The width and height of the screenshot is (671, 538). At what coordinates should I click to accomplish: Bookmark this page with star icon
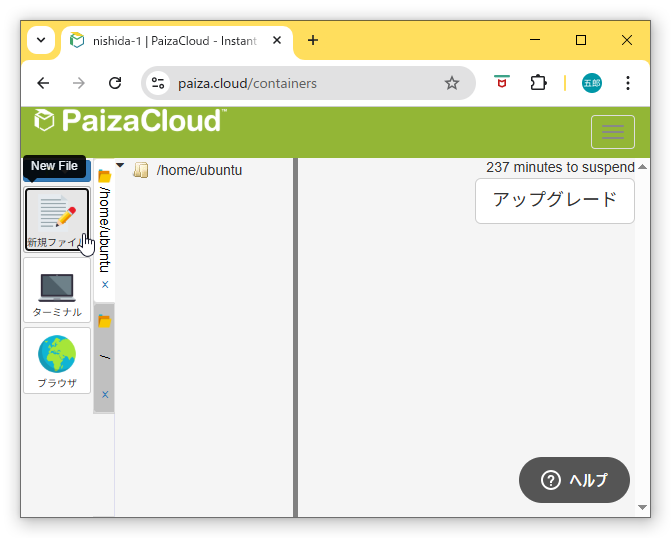pyautogui.click(x=451, y=83)
